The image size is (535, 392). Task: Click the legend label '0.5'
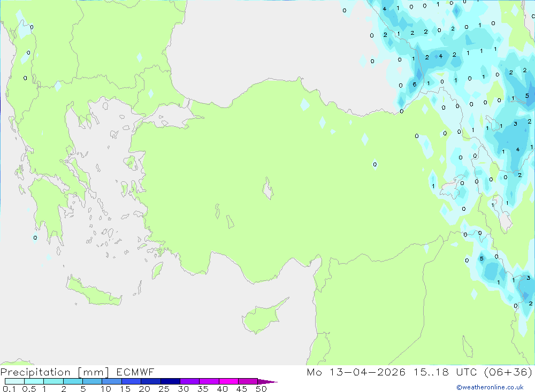tap(29, 389)
